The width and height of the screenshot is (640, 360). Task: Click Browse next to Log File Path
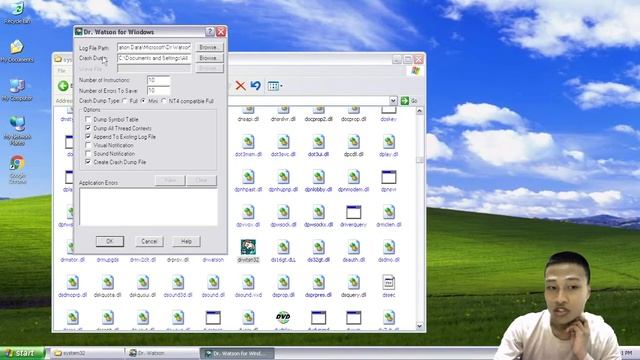pyautogui.click(x=209, y=47)
